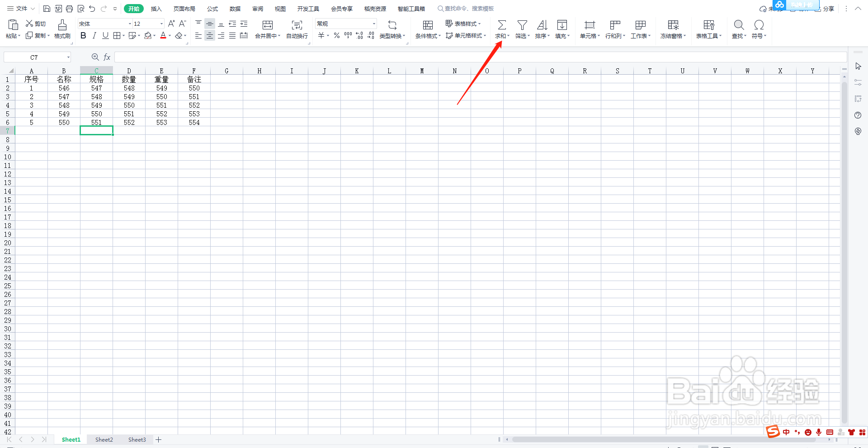
Task: Click the Justify alignment icon
Action: tap(232, 35)
